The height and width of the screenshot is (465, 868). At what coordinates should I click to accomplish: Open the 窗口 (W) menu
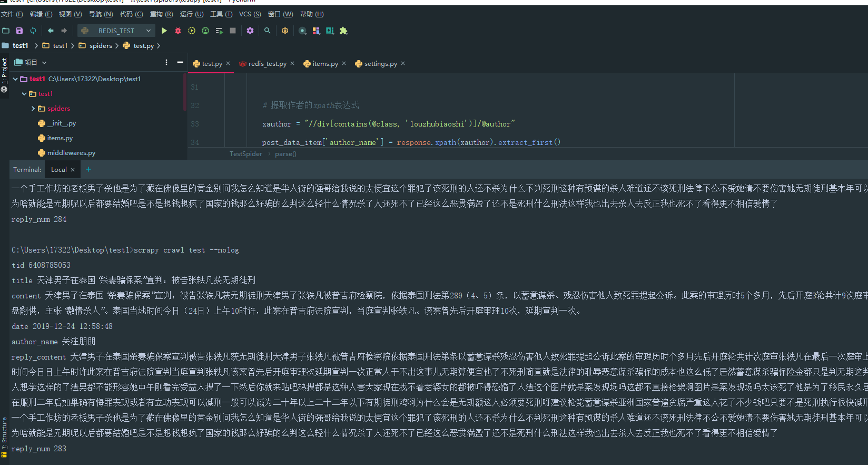[280, 14]
